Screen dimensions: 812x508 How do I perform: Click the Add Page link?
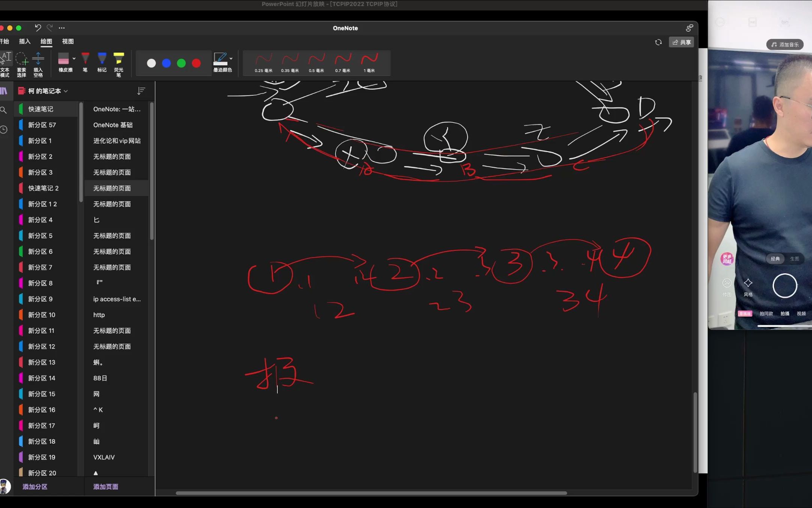[x=105, y=487]
